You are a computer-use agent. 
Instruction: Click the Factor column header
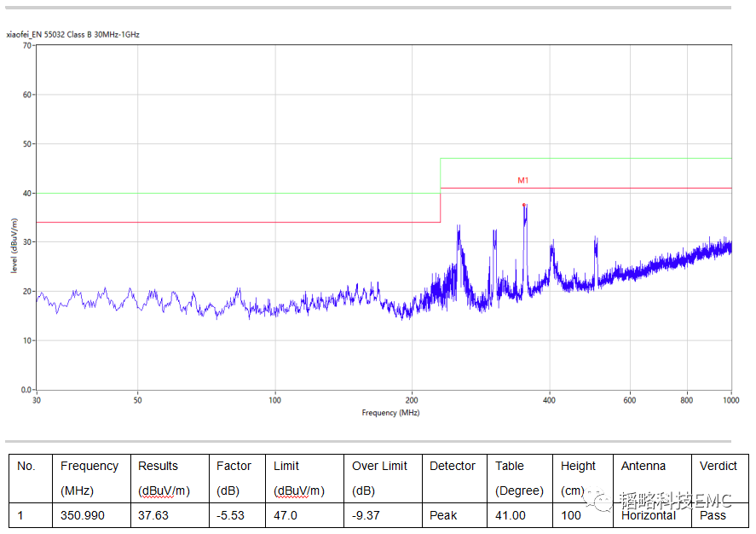click(234, 466)
